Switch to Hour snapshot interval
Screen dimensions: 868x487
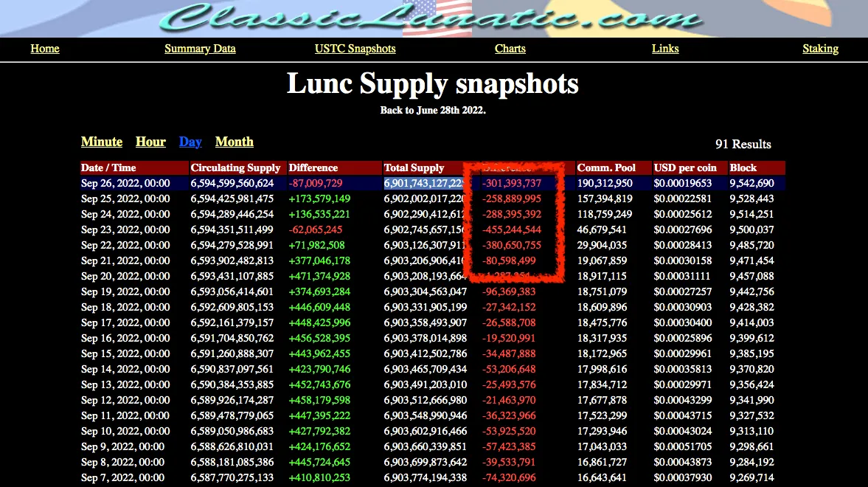click(x=150, y=142)
